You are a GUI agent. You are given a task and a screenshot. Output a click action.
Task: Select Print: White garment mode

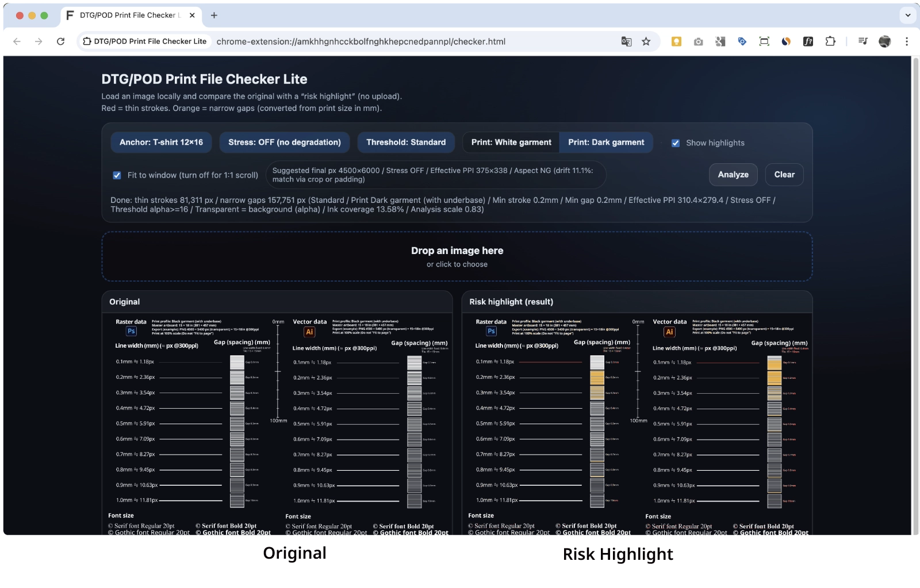511,143
